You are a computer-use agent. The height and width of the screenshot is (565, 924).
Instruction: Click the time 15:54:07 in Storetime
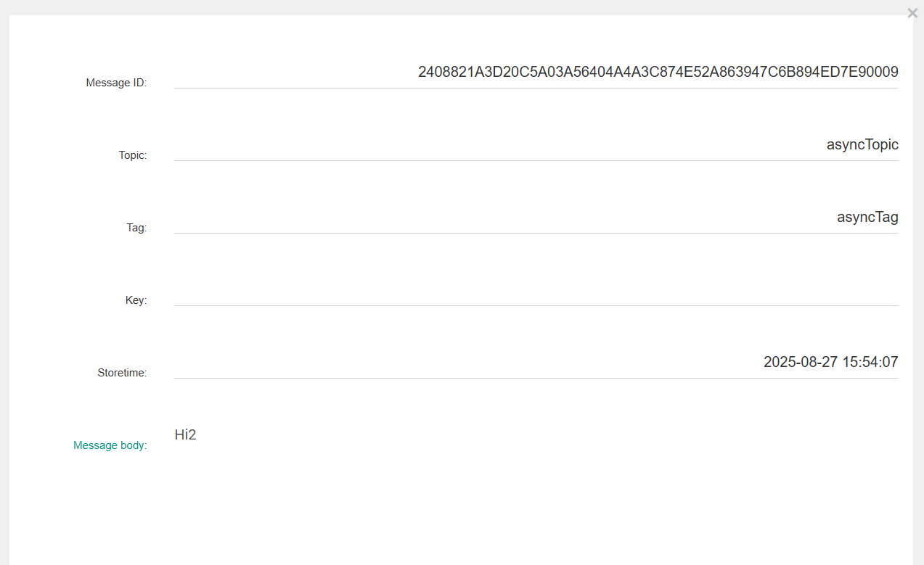click(x=870, y=362)
